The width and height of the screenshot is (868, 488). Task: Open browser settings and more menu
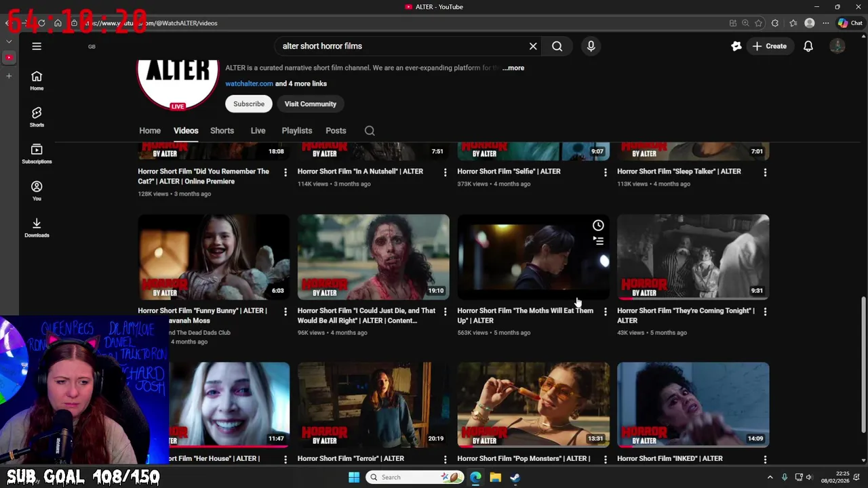pyautogui.click(x=825, y=23)
